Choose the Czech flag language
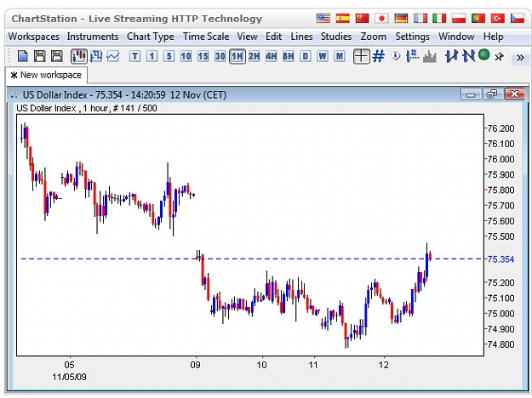Viewport: 532px width, 398px height. 518,19
